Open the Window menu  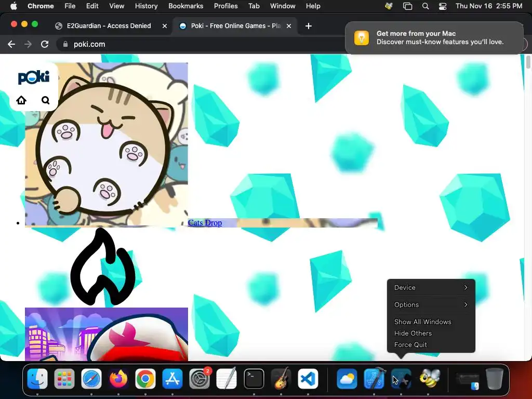[283, 6]
